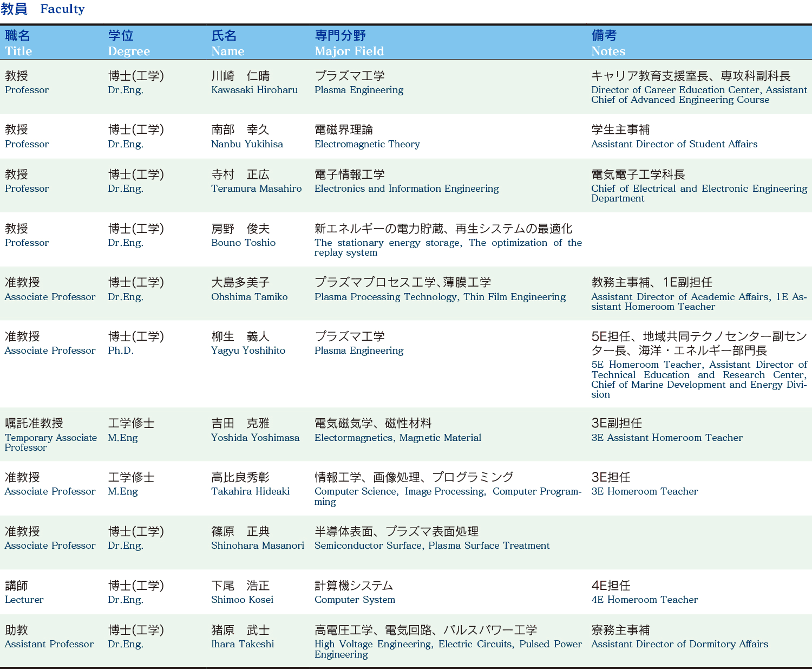This screenshot has height=669, width=812.
Task: Select the name 'Yagyu Yoshihito'
Action: coord(248,350)
